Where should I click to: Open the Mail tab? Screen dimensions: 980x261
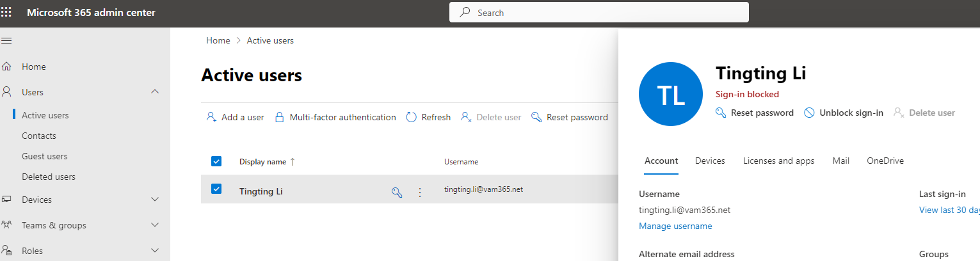point(841,161)
